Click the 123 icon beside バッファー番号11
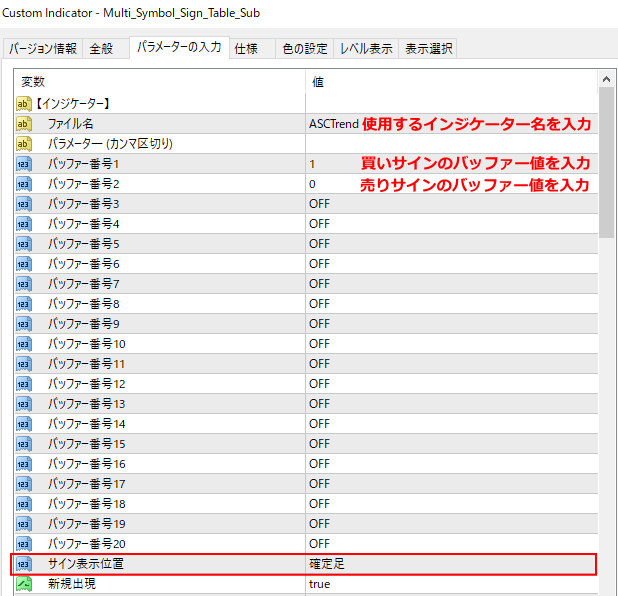 point(24,364)
